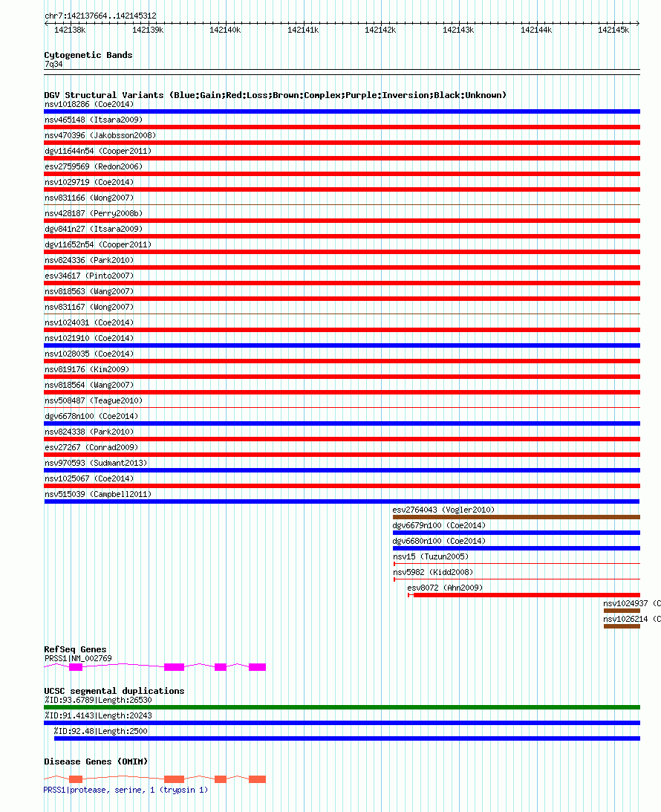Click the last orange OMIM exon box
661x812 pixels.
pyautogui.click(x=257, y=779)
